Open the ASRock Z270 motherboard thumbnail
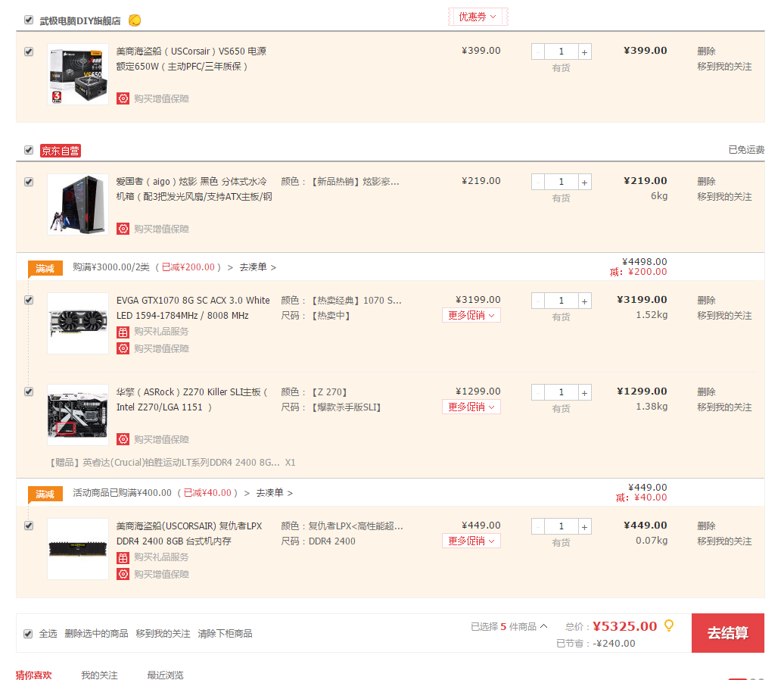Image resolution: width=784 pixels, height=680 pixels. pos(78,415)
